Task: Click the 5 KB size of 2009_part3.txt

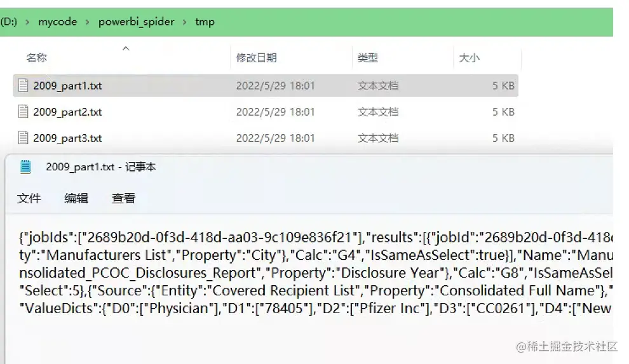Action: coord(503,138)
